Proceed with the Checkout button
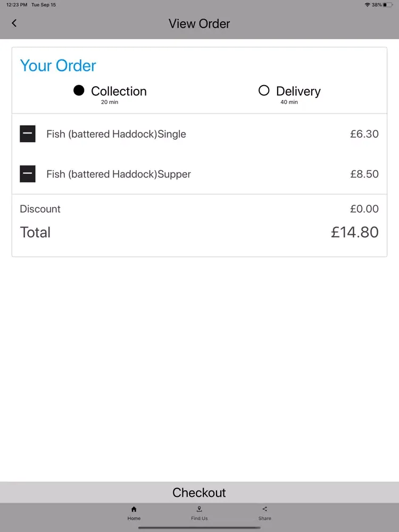This screenshot has height=532, width=399. [199, 492]
